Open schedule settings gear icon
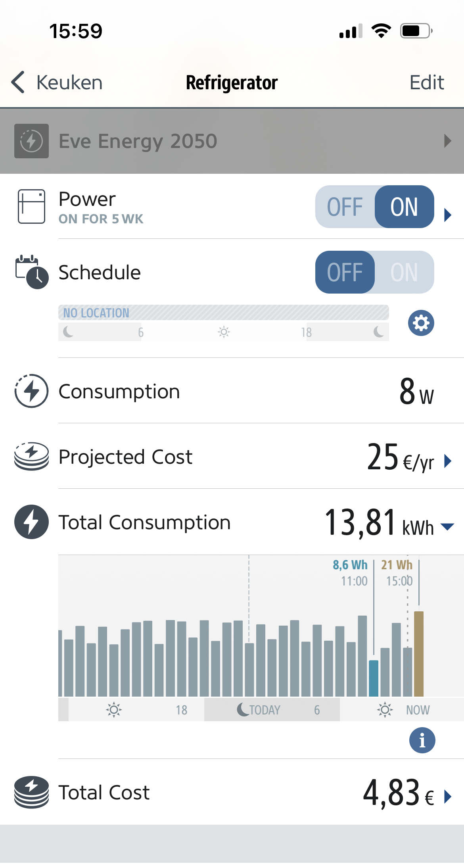This screenshot has width=464, height=868. 421,323
